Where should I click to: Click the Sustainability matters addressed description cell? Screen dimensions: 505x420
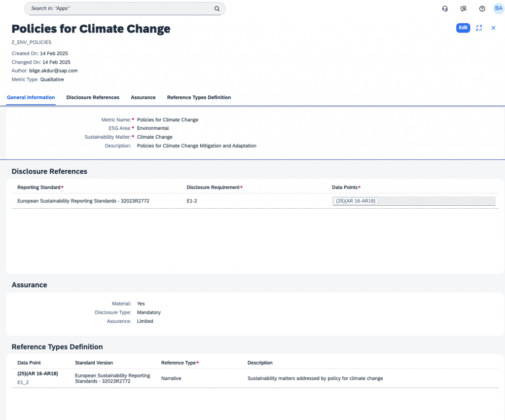(x=315, y=378)
